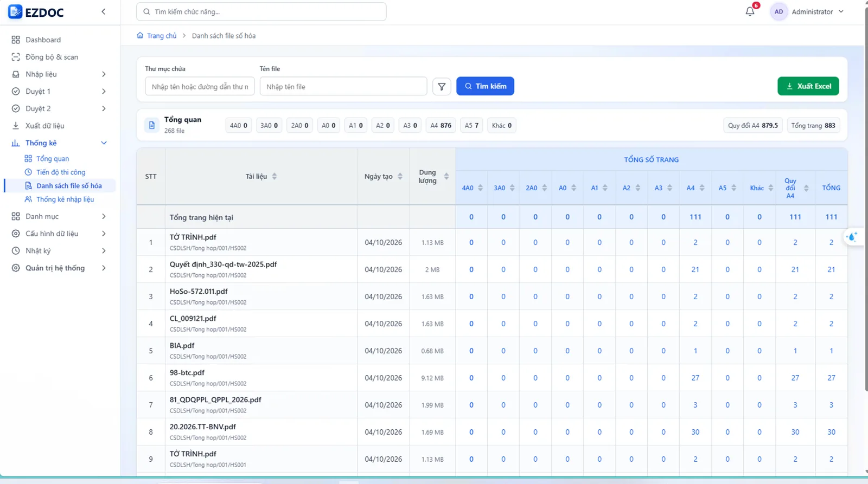Click the AD avatar circle
Screen dimensions: 868x484
(x=778, y=11)
